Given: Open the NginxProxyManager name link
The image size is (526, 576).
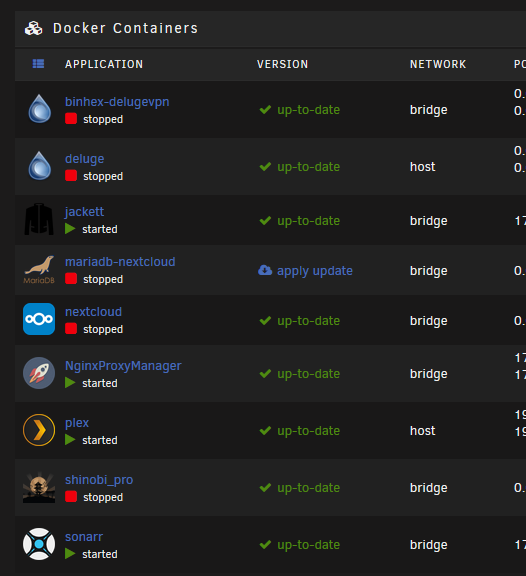Looking at the screenshot, I should pos(123,366).
